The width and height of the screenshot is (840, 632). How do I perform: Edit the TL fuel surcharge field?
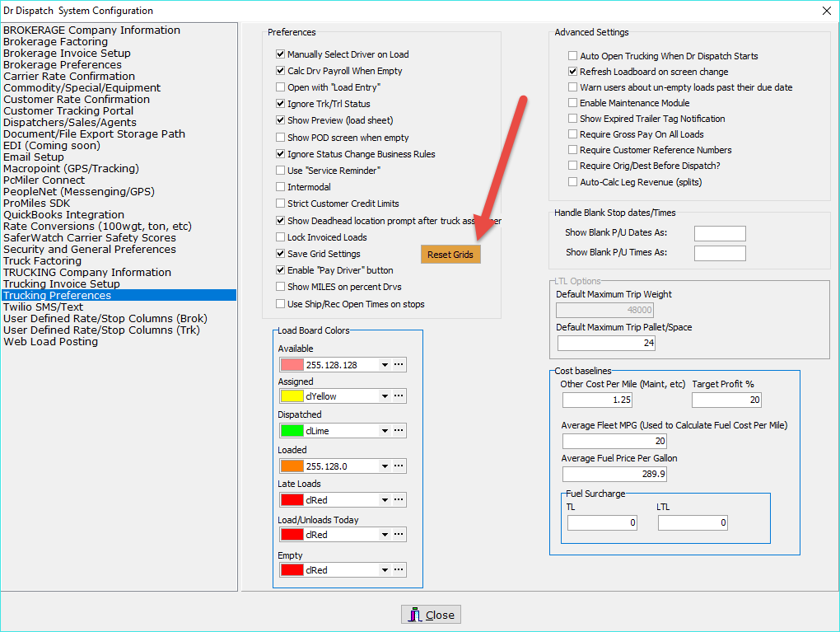click(x=602, y=522)
